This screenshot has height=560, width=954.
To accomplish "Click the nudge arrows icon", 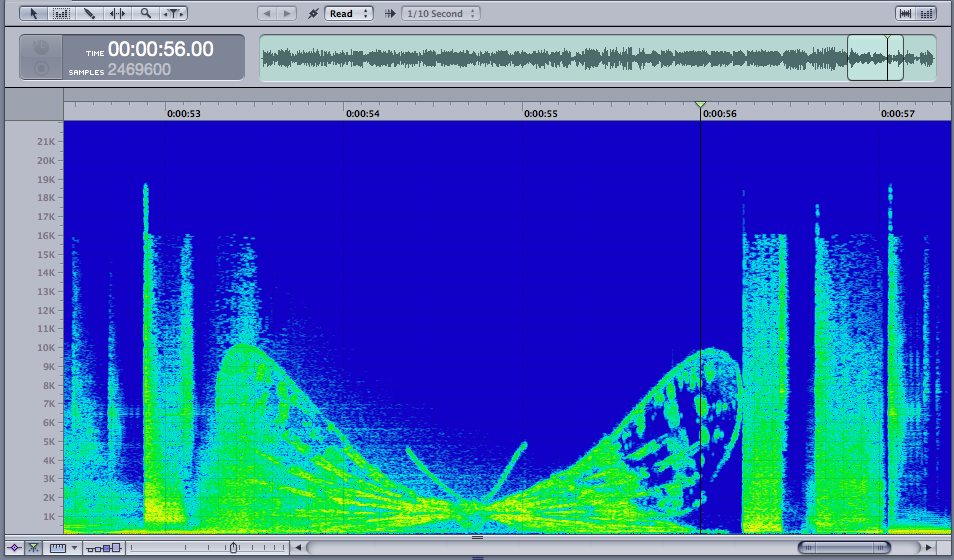I will pyautogui.click(x=389, y=13).
